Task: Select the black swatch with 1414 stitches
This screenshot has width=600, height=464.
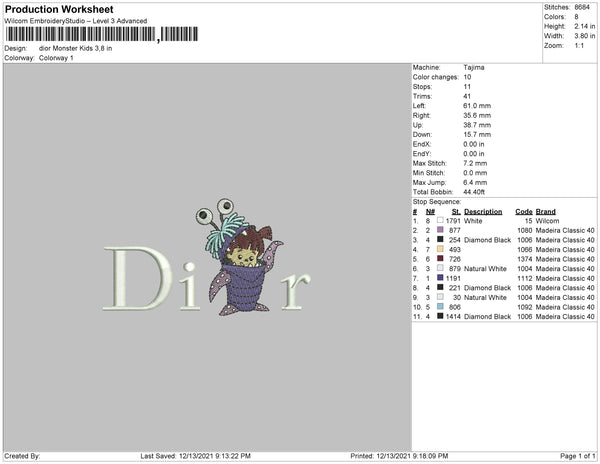Action: (x=440, y=316)
